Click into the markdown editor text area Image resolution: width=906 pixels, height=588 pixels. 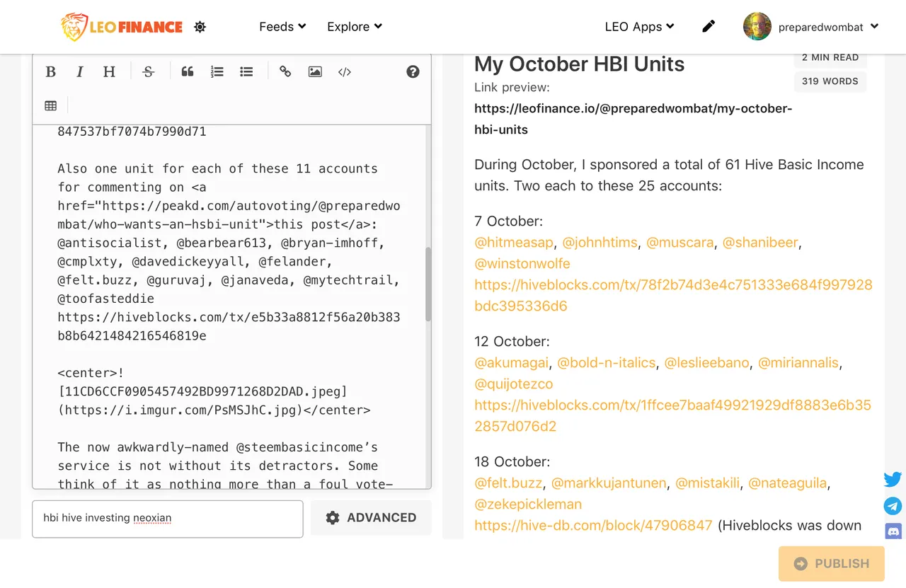tap(228, 306)
